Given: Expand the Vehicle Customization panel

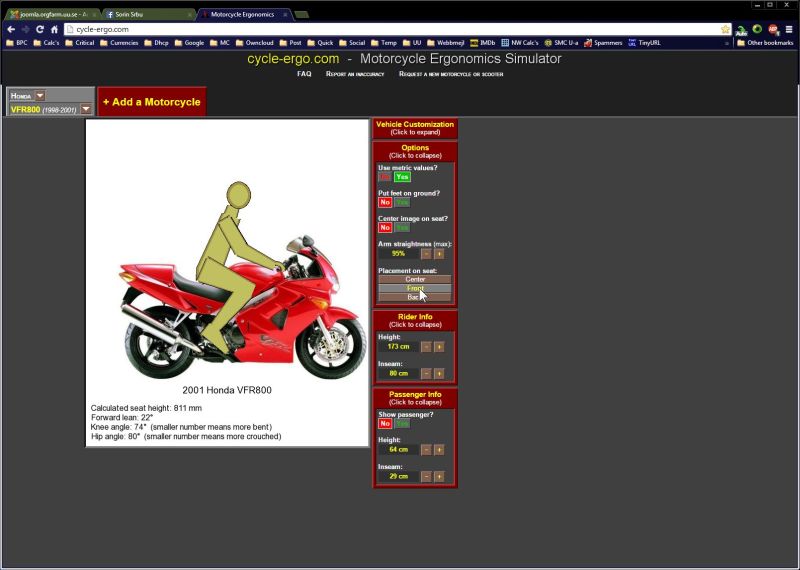Looking at the screenshot, I should point(415,128).
